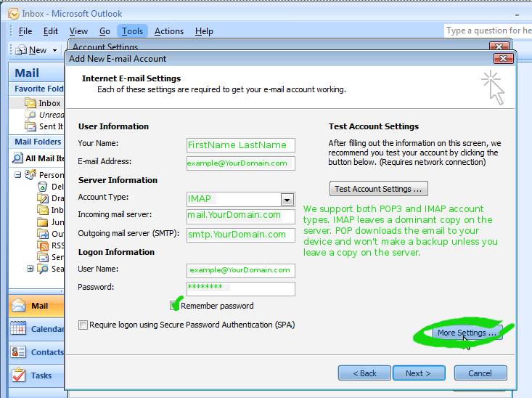532x398 pixels.
Task: Expand the Search Folders node
Action: coord(30,269)
